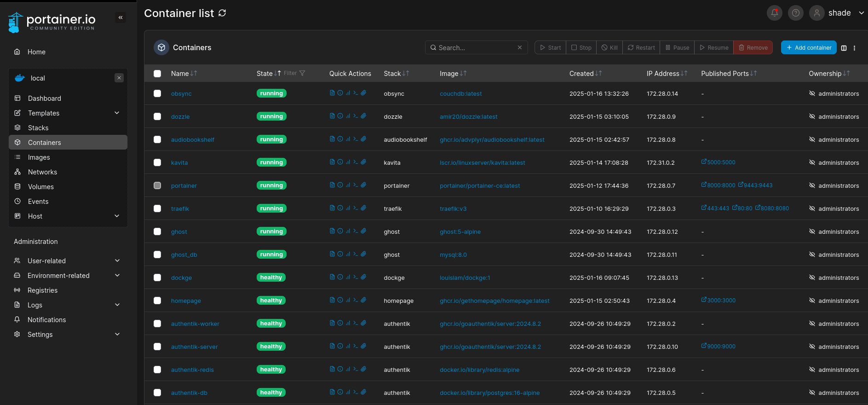The width and height of the screenshot is (868, 405).
Task: Sort the table by Name column
Action: tap(184, 74)
